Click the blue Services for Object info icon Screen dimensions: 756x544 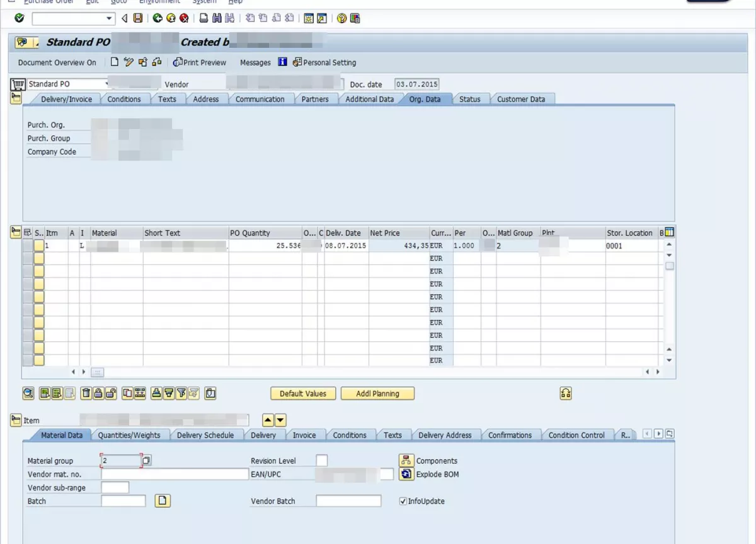pos(283,62)
